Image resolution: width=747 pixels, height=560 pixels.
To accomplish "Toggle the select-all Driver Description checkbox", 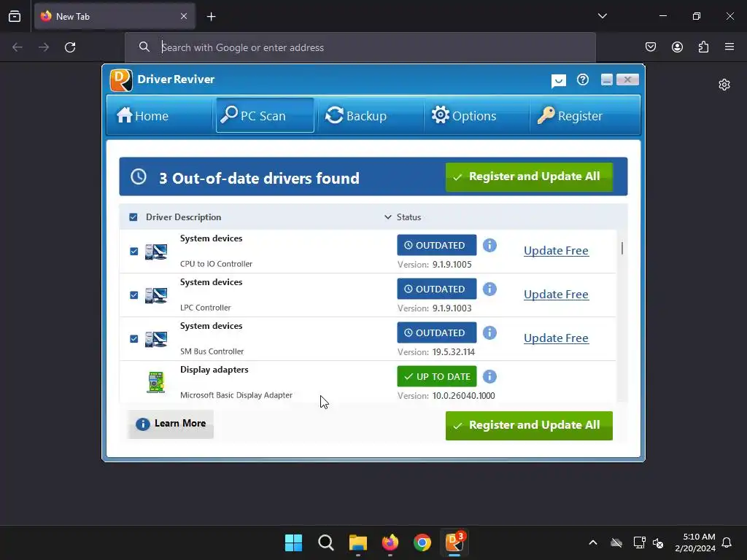I will 133,217.
